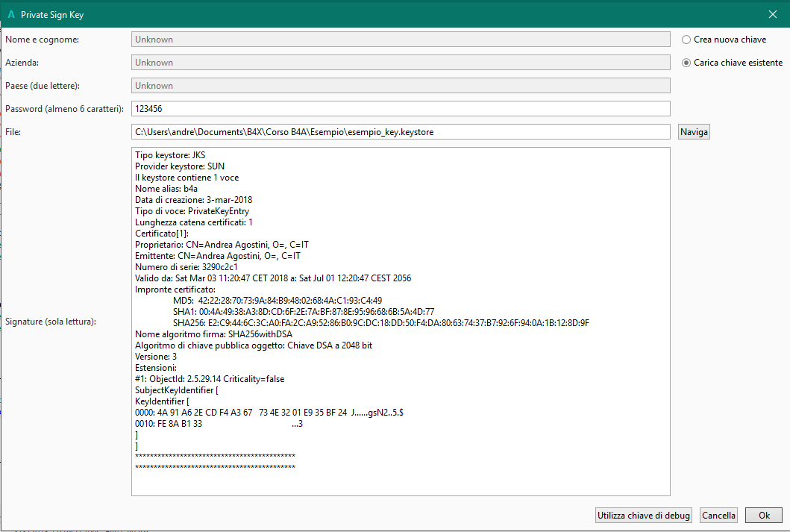Click the 'Numero di serie: 3290c2c1' line
Image resolution: width=790 pixels, height=532 pixels.
click(186, 267)
